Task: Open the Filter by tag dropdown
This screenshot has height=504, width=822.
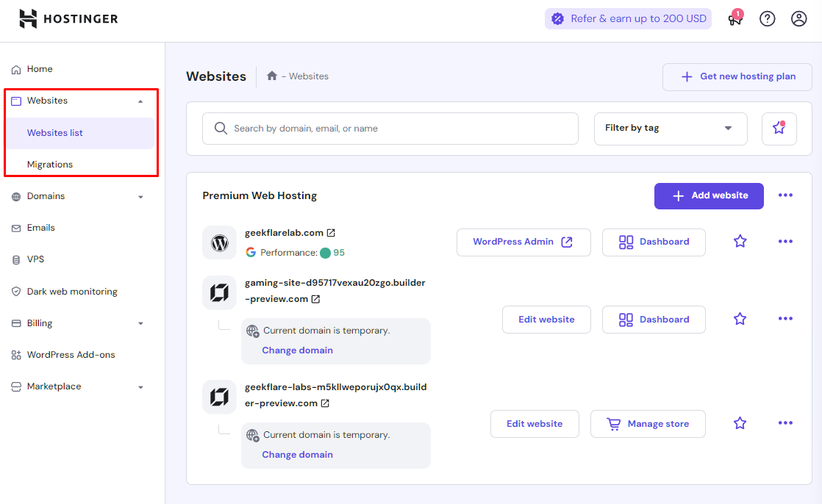Action: [x=670, y=129]
